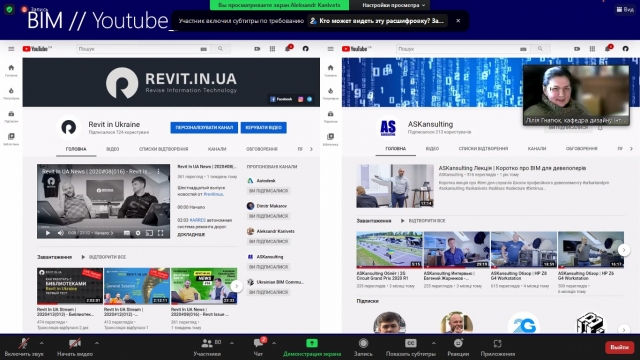
Task: Open view settings dropdown at top
Action: click(x=393, y=5)
